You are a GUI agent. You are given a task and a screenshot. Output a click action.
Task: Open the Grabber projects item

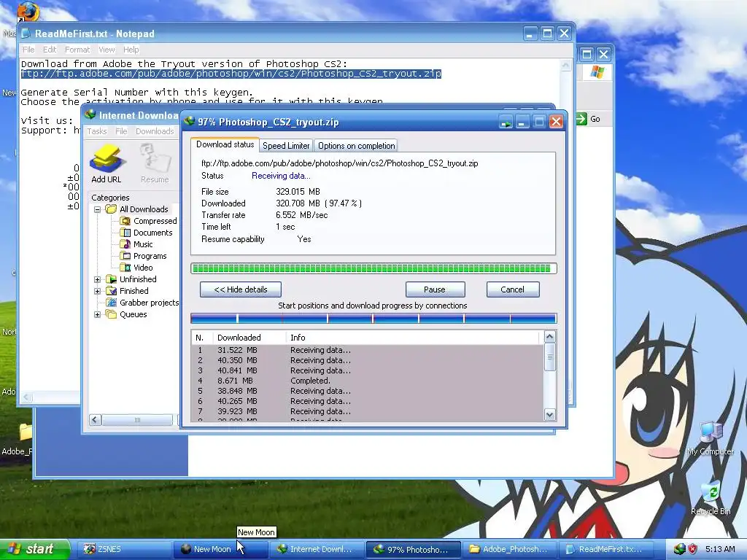142,303
